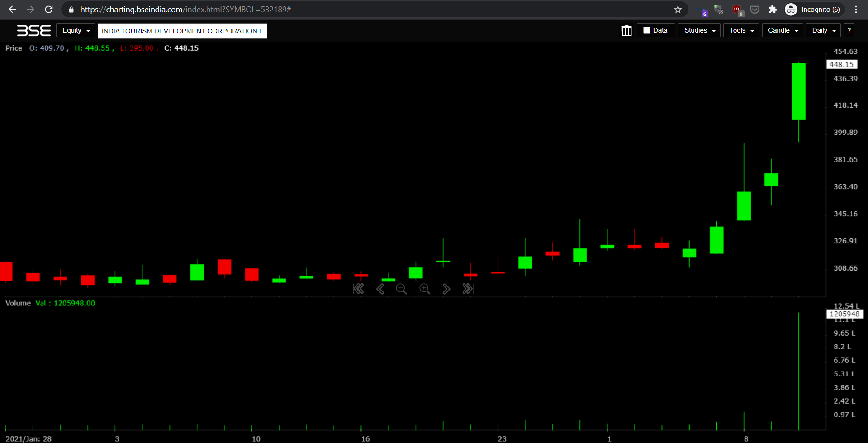Click the tallest green candle on right
The image size is (868, 443).
click(x=799, y=91)
